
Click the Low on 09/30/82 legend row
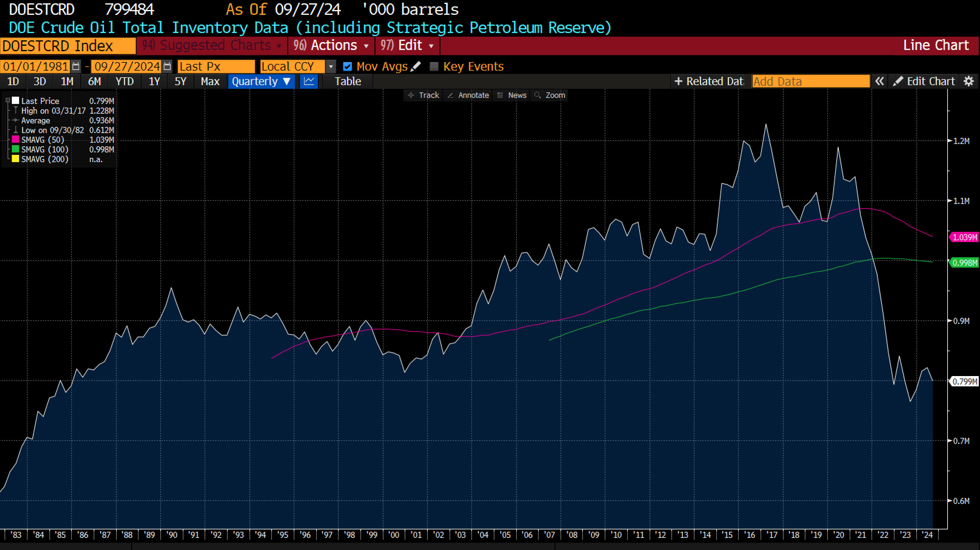[63, 130]
